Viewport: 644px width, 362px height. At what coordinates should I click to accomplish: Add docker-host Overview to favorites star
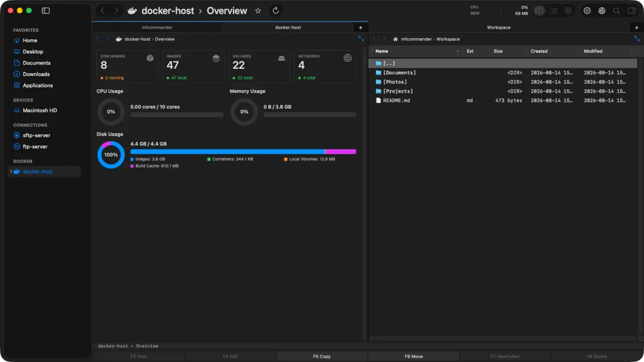258,11
